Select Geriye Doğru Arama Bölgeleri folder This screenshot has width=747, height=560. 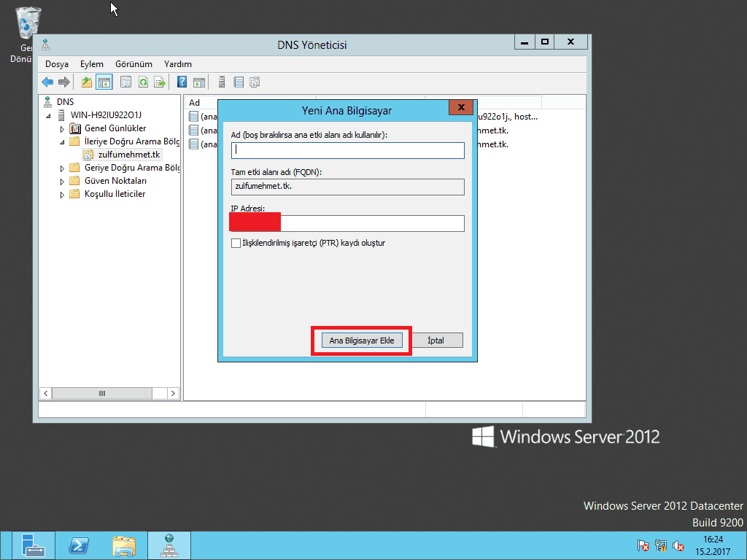131,168
